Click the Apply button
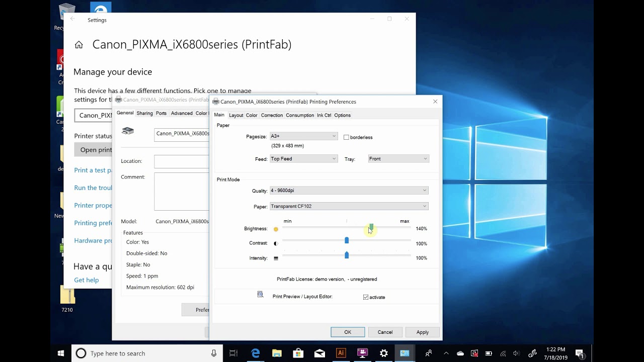Image resolution: width=644 pixels, height=362 pixels. (x=423, y=332)
